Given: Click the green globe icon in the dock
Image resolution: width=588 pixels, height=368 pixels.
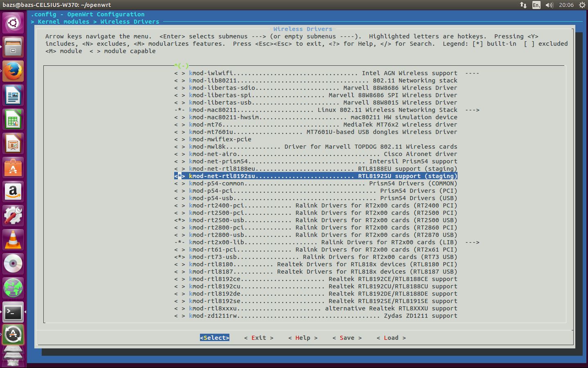Looking at the screenshot, I should (13, 288).
